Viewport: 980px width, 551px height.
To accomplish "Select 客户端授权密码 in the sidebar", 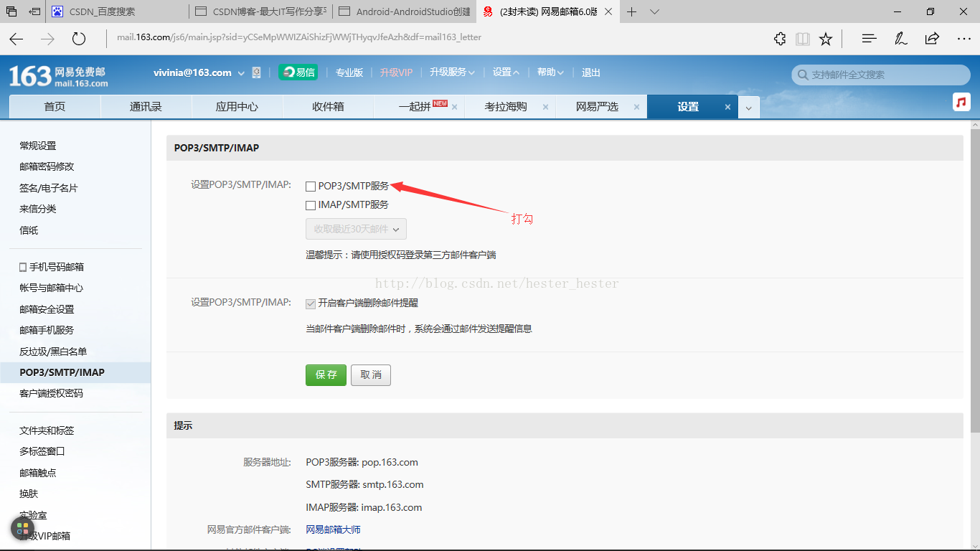I will point(52,393).
